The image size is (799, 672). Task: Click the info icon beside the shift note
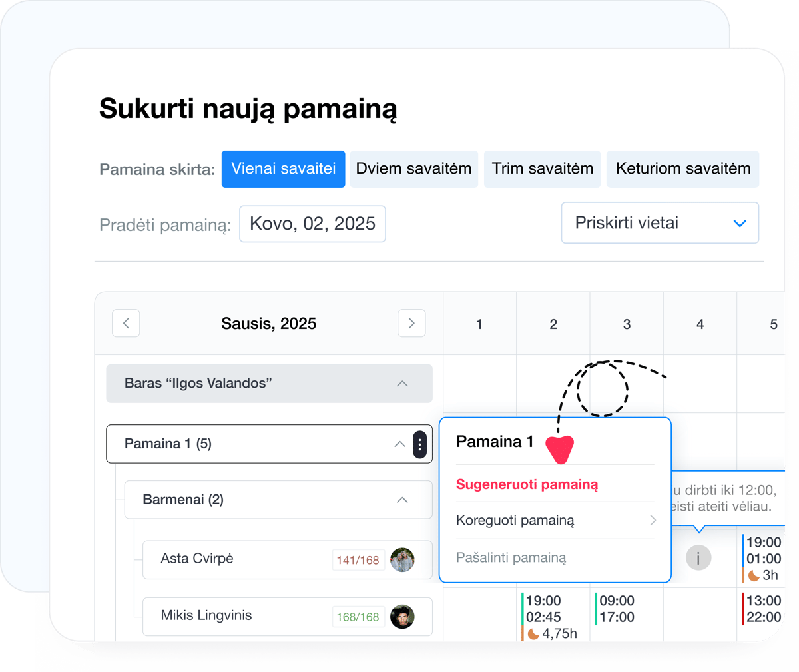pos(698,558)
